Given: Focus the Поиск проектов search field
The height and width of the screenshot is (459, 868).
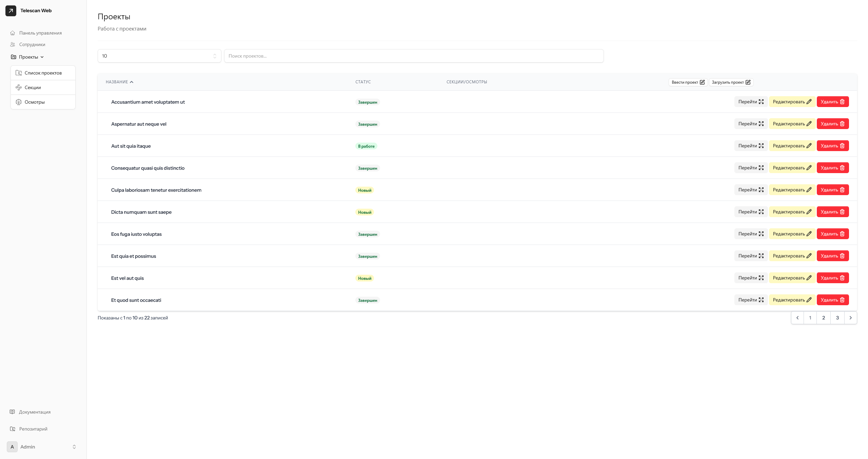Looking at the screenshot, I should coord(414,56).
